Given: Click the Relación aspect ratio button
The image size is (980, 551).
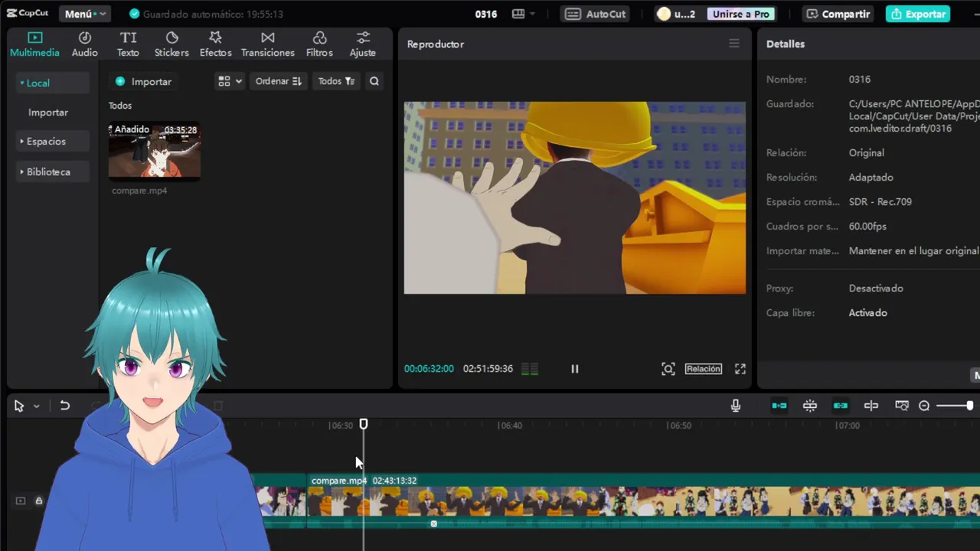Looking at the screenshot, I should (703, 369).
